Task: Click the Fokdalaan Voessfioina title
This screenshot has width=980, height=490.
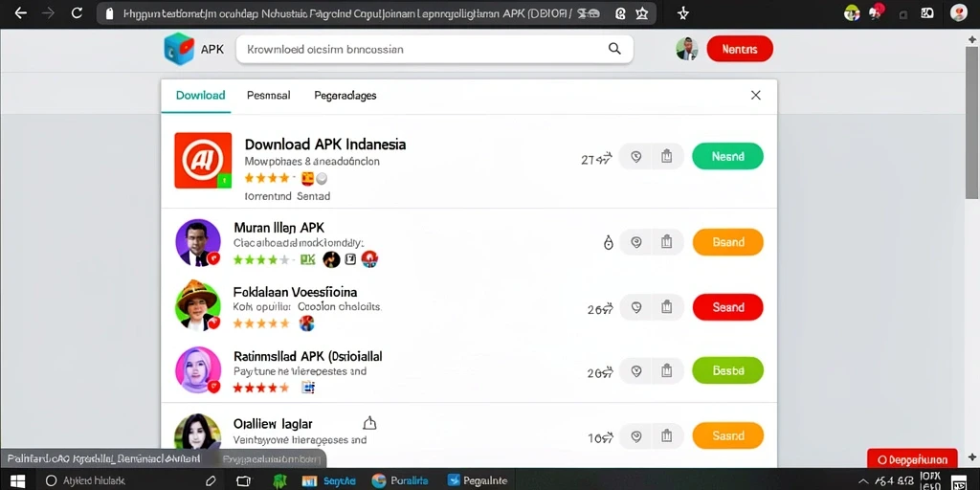Action: click(x=295, y=292)
